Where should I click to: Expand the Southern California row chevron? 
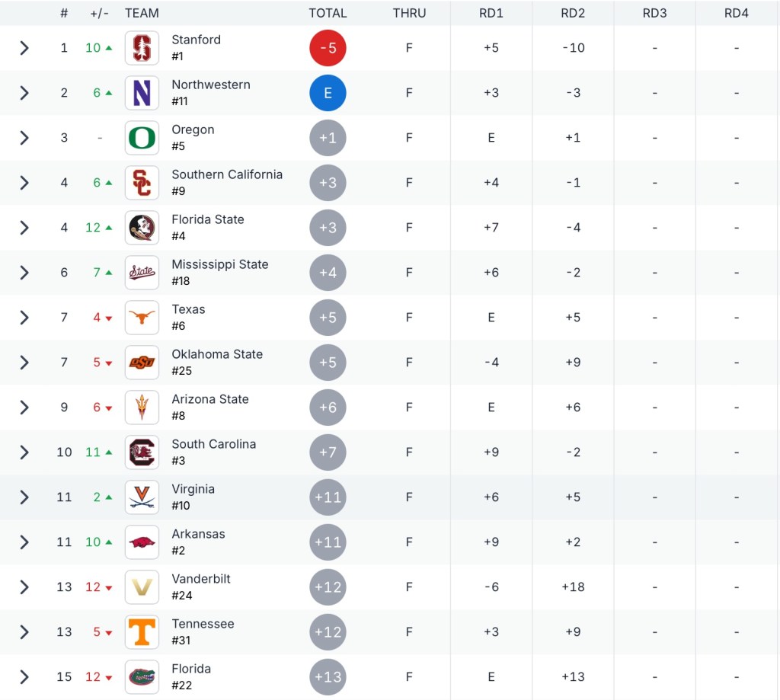pyautogui.click(x=24, y=183)
